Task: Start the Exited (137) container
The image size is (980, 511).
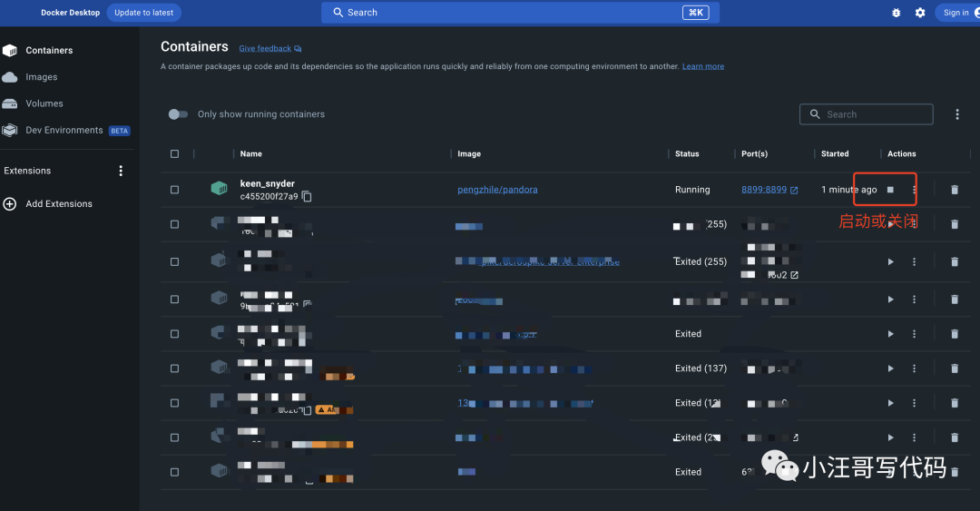Action: [x=890, y=369]
